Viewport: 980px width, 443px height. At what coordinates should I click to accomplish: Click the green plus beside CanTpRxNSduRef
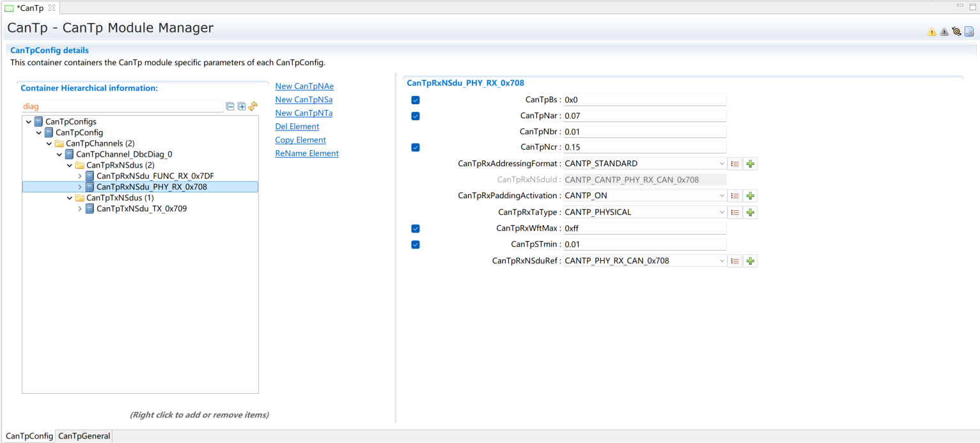(751, 261)
